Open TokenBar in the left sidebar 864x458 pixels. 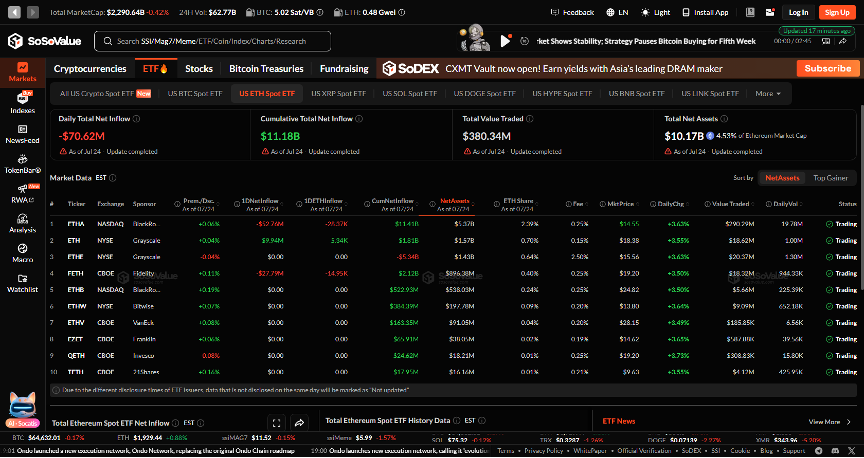23,164
